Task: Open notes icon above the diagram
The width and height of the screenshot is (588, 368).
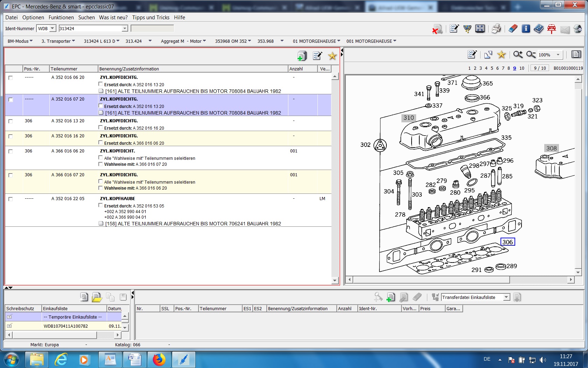Action: coord(472,54)
